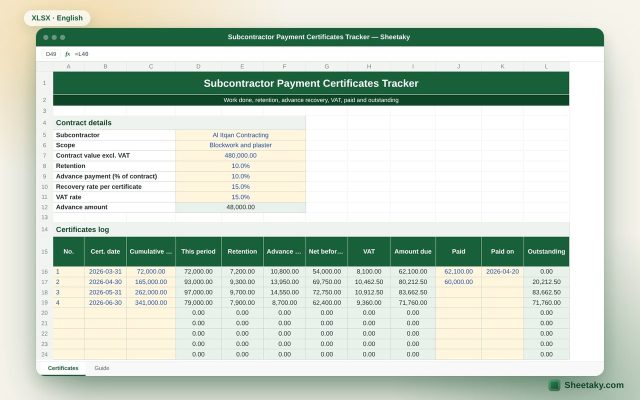Open the Guide sheet tab

tap(102, 368)
